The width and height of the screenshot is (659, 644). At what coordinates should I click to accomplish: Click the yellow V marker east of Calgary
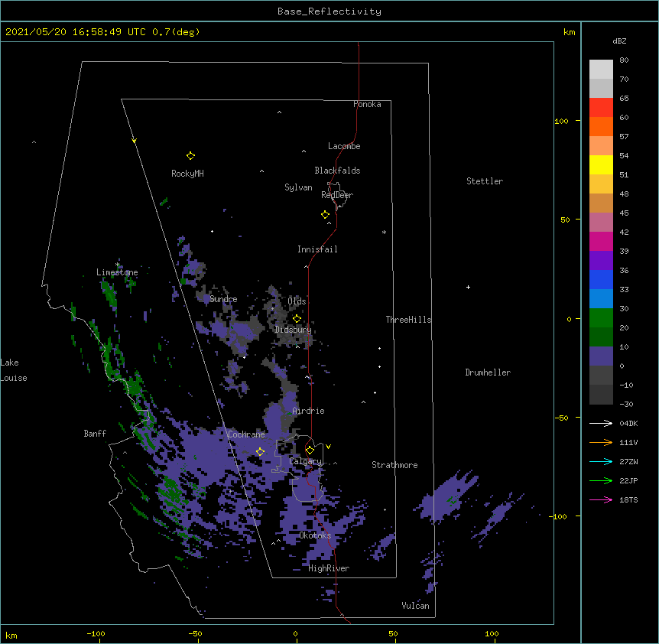point(328,447)
